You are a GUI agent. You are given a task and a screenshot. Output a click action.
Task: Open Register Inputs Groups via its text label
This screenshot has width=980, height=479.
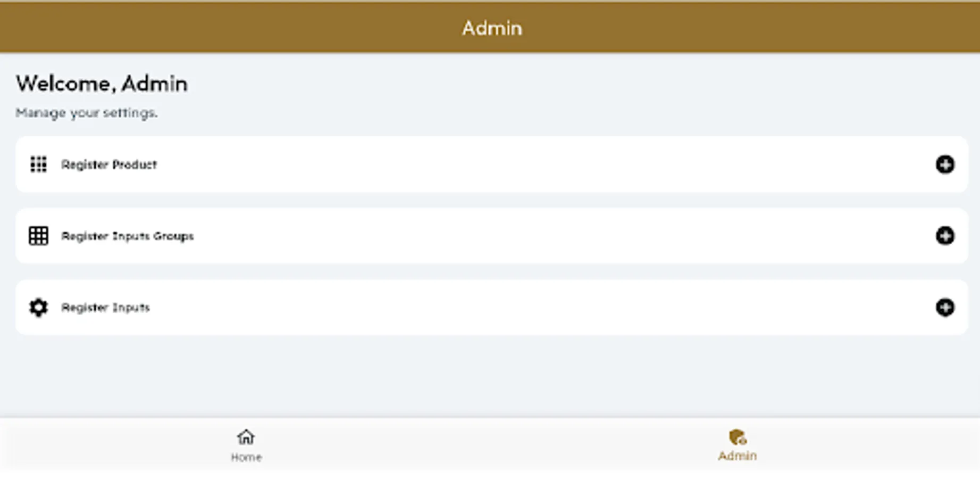[127, 236]
